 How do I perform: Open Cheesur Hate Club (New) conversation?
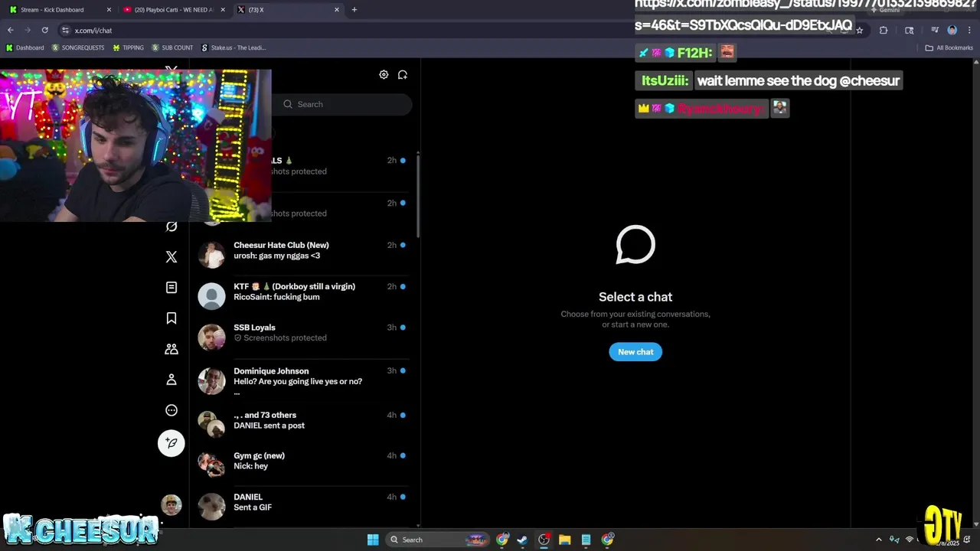pyautogui.click(x=303, y=255)
